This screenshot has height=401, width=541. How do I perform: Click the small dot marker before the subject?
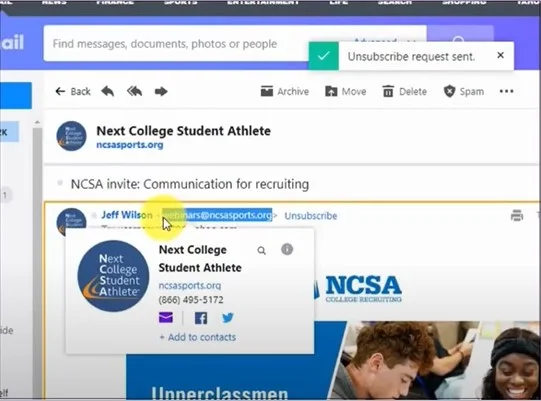(x=60, y=183)
